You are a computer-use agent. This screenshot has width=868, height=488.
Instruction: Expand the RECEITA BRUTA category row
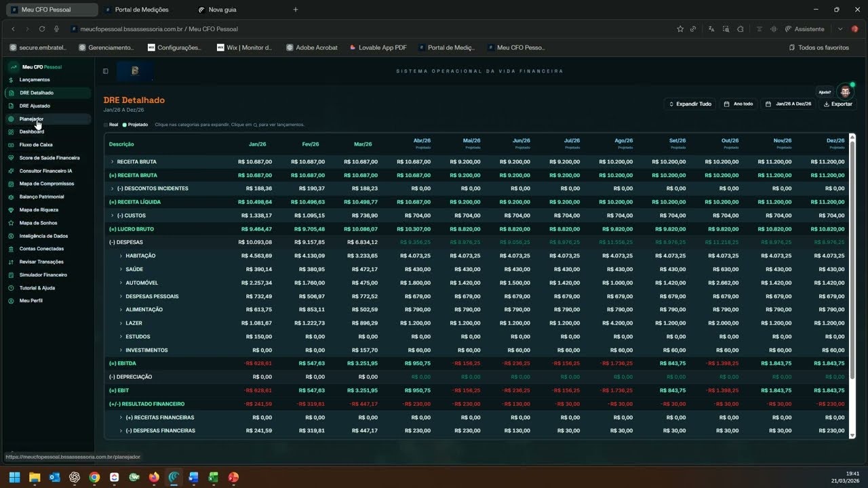[113, 162]
